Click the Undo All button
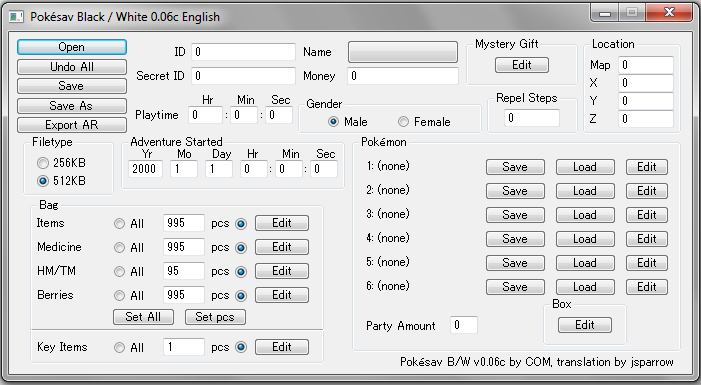The height and width of the screenshot is (385, 701). [72, 67]
